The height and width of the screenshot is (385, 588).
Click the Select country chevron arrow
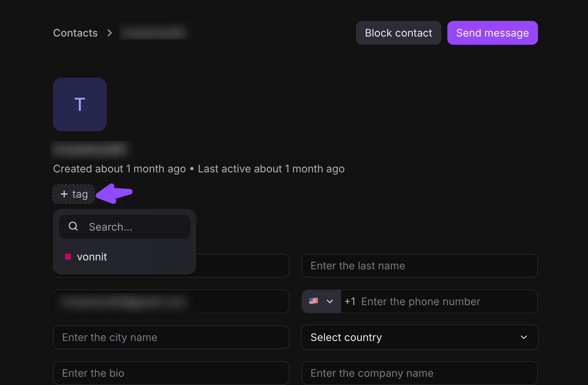524,337
